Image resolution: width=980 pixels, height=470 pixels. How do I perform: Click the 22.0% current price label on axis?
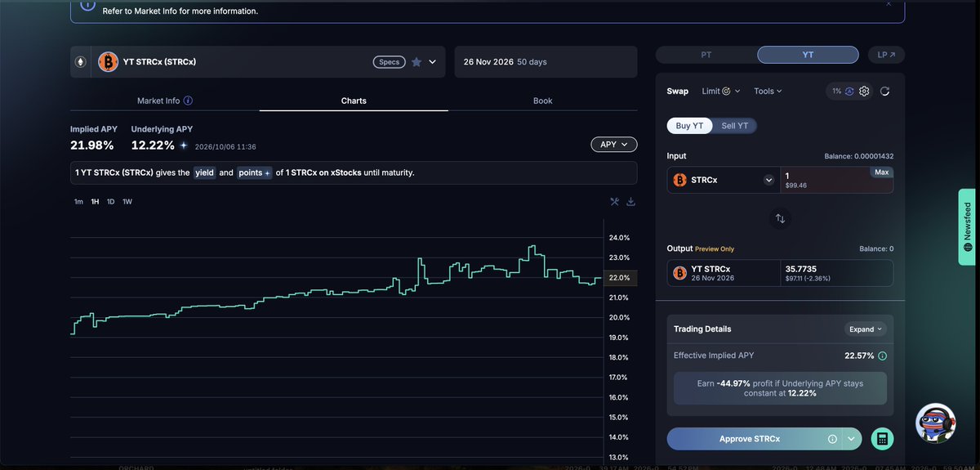pyautogui.click(x=620, y=278)
